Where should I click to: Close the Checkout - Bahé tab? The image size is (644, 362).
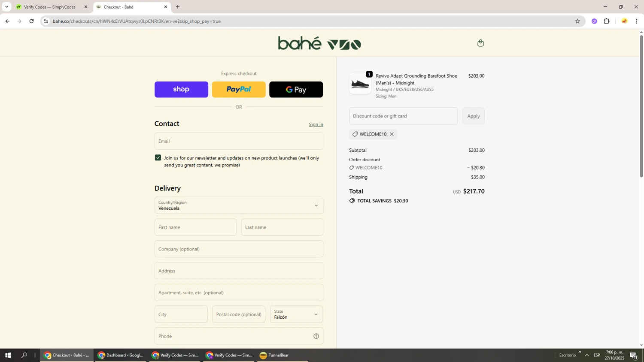(x=166, y=7)
